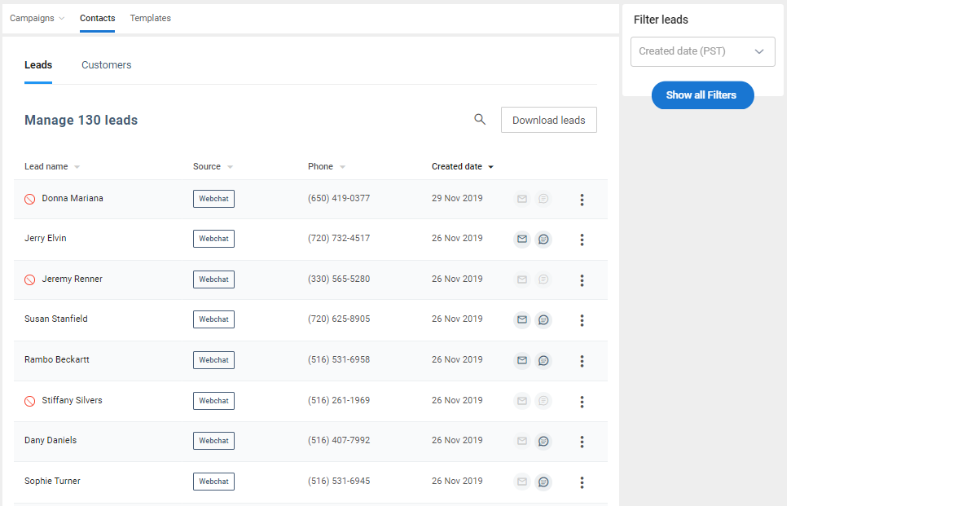Switch to the Customers tab
The width and height of the screenshot is (980, 506).
pyautogui.click(x=106, y=65)
